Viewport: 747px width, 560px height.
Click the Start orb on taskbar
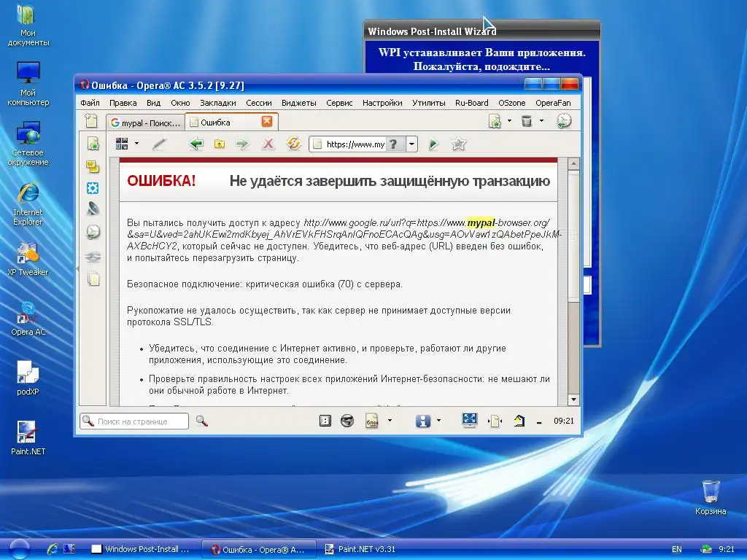click(x=20, y=549)
